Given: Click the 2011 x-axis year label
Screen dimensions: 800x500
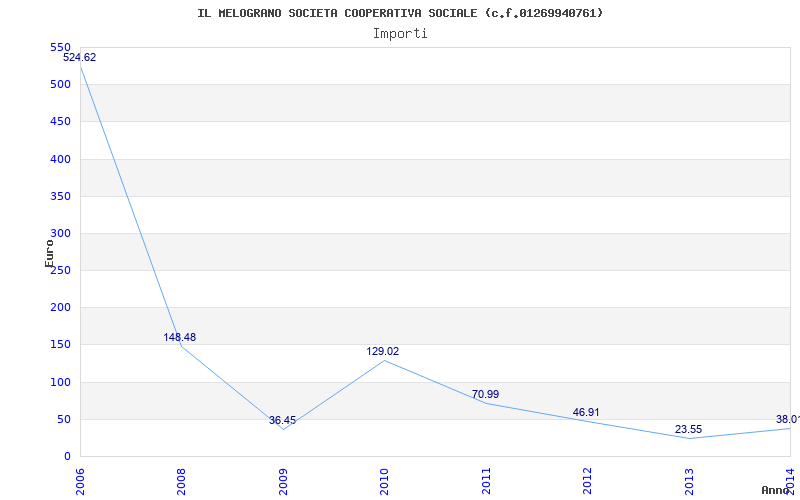Looking at the screenshot, I should point(486,483).
